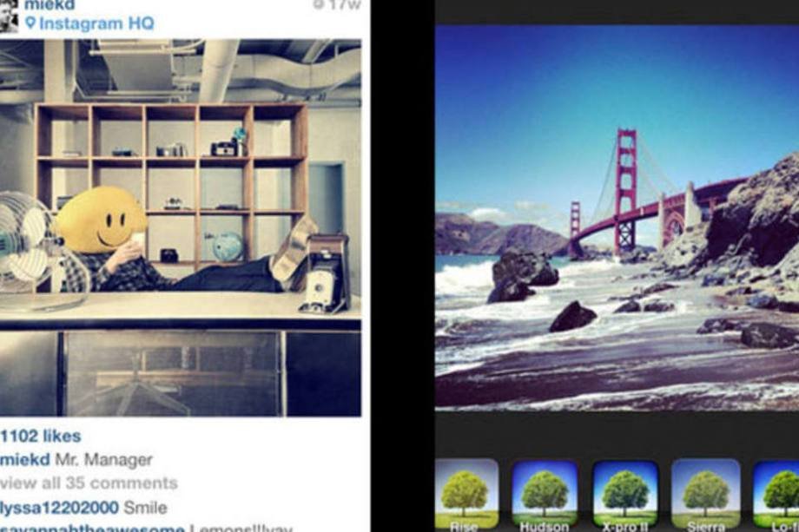The width and height of the screenshot is (799, 532).
Task: Select the Rise filter thumbnail
Action: [466, 495]
